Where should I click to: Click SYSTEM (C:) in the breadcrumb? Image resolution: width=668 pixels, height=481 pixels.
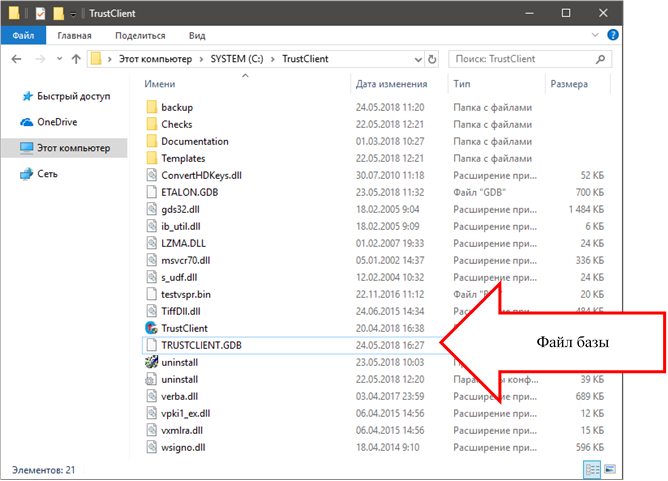coord(237,59)
